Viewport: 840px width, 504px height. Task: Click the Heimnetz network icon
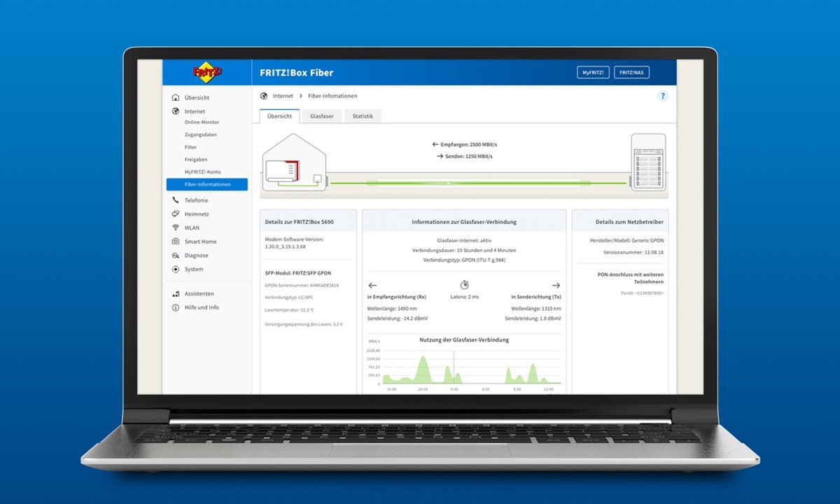click(176, 214)
